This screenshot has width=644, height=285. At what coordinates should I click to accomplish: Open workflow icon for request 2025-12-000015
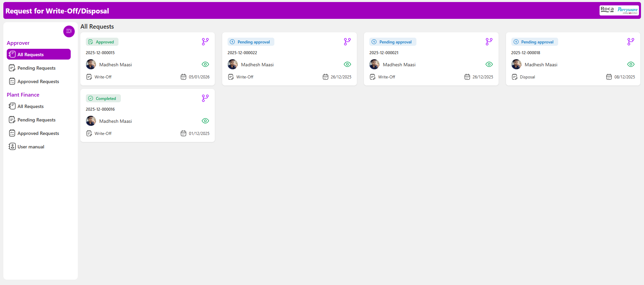point(205,42)
